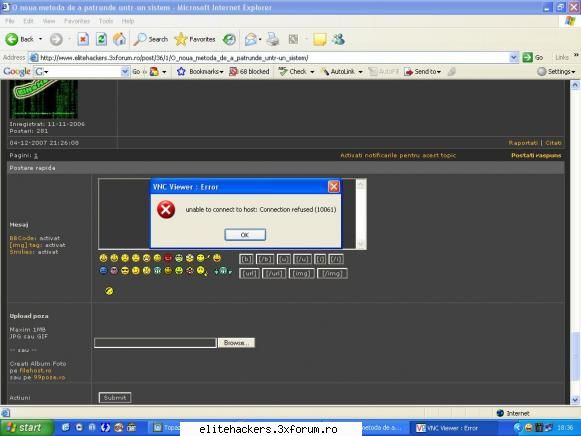Click the Refresh page icon
The width and height of the screenshot is (581, 436).
click(101, 39)
